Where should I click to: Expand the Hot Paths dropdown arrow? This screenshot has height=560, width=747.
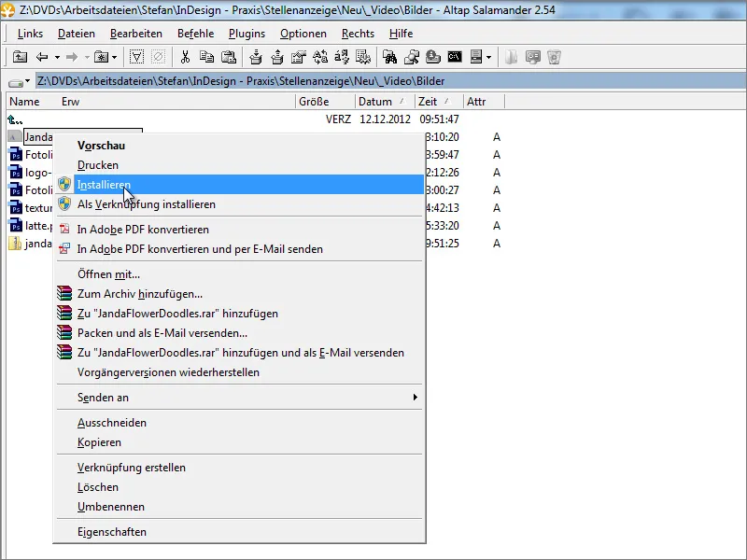coord(114,58)
